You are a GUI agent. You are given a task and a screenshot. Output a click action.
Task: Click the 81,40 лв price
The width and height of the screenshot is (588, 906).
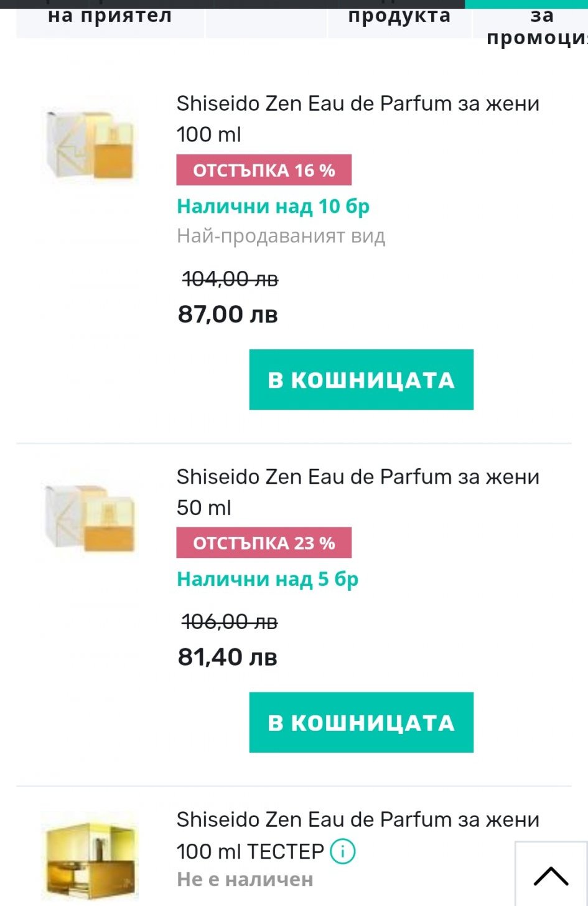228,657
